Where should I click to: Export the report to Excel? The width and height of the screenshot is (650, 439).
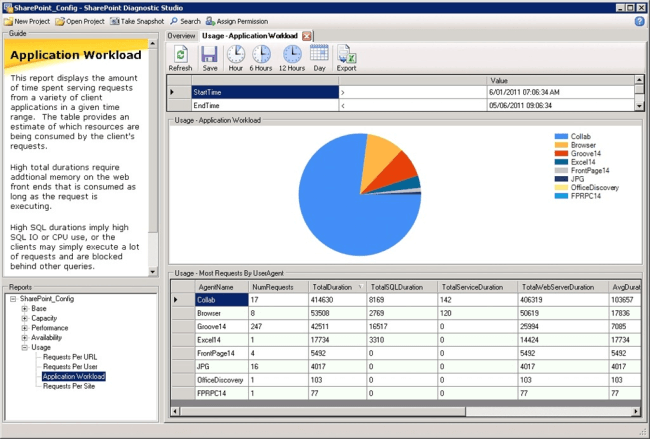347,58
